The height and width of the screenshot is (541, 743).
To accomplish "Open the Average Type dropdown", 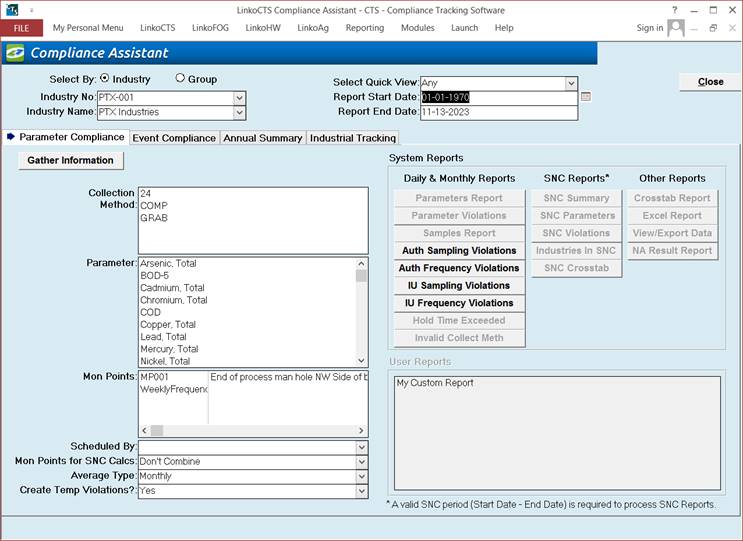I will point(362,477).
